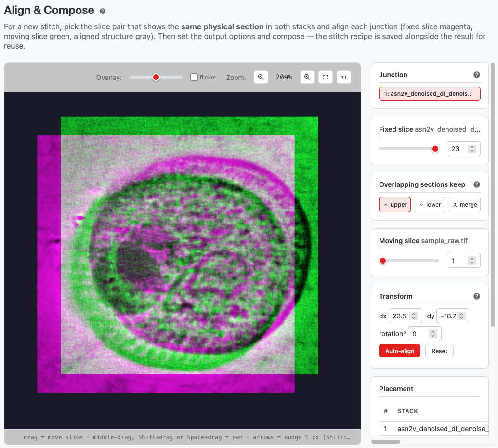
Task: Zoom out the overlay view
Action: coord(261,77)
